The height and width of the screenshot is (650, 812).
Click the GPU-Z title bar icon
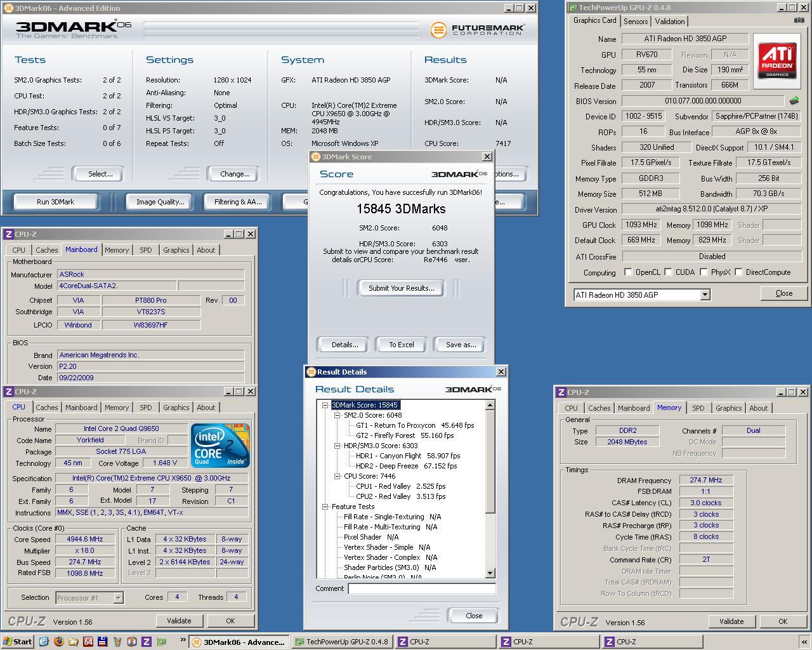tap(573, 8)
